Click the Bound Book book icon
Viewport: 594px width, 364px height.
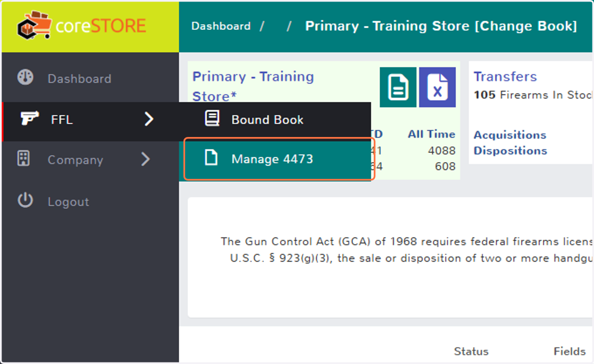click(x=212, y=119)
